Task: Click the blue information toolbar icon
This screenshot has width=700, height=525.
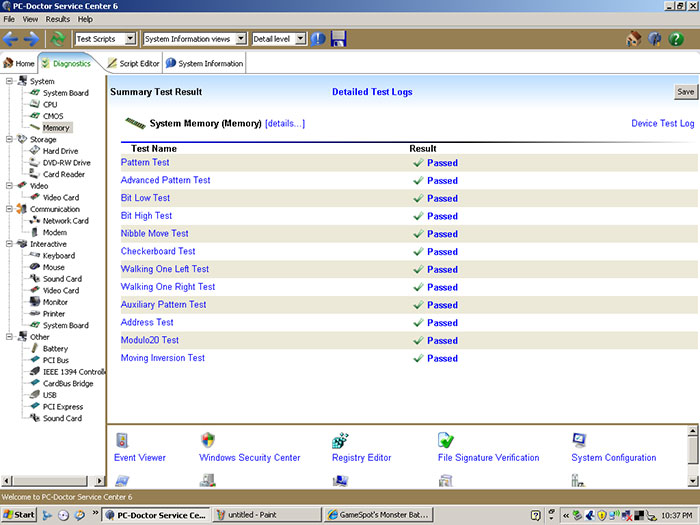Action: tap(318, 39)
